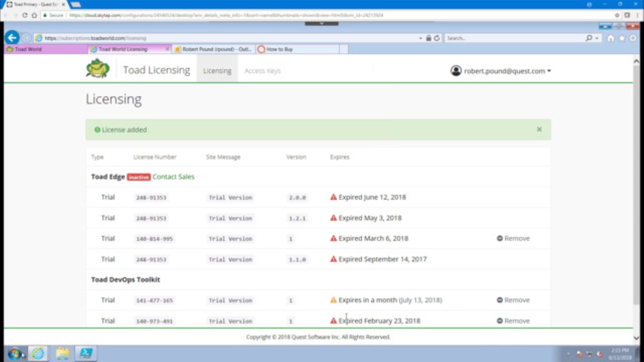Click the user profile avatar icon

(456, 70)
